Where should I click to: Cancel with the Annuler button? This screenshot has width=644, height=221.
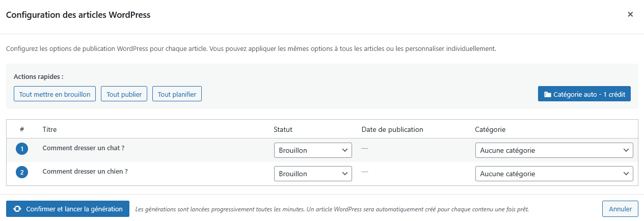620,209
